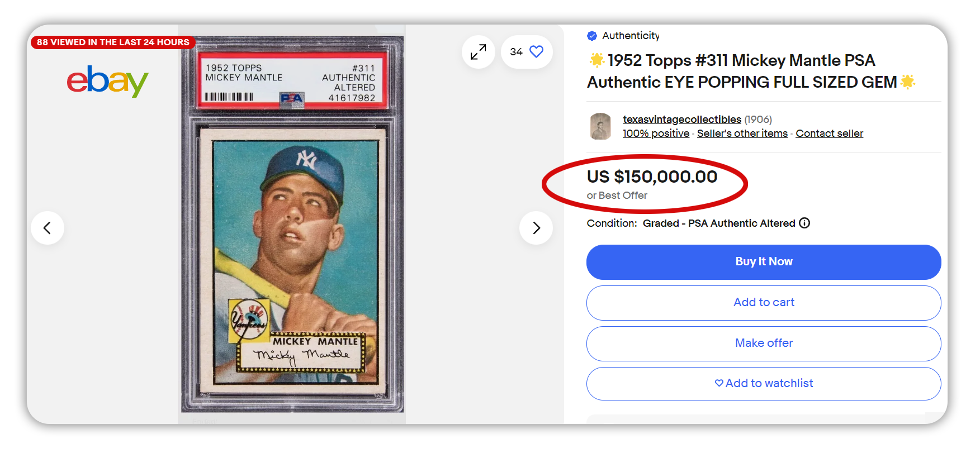Click the Mickey Mantle card image
980x453 pixels.
point(292,225)
